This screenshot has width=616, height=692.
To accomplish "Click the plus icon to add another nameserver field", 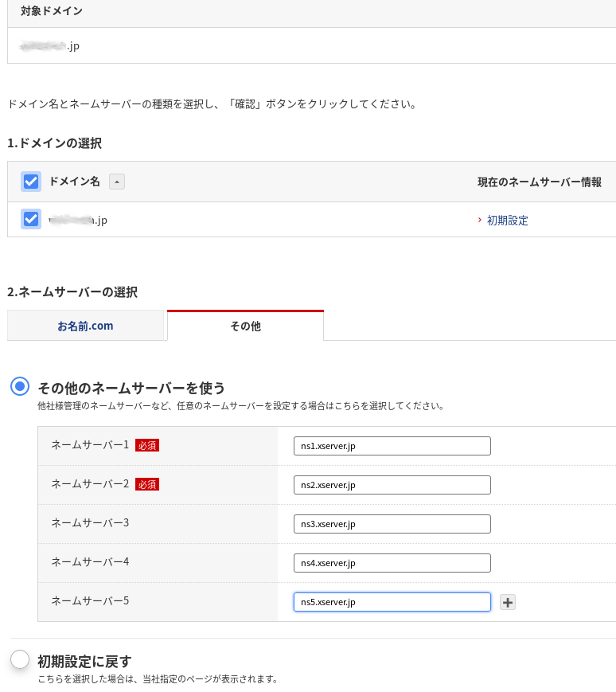I will [507, 602].
